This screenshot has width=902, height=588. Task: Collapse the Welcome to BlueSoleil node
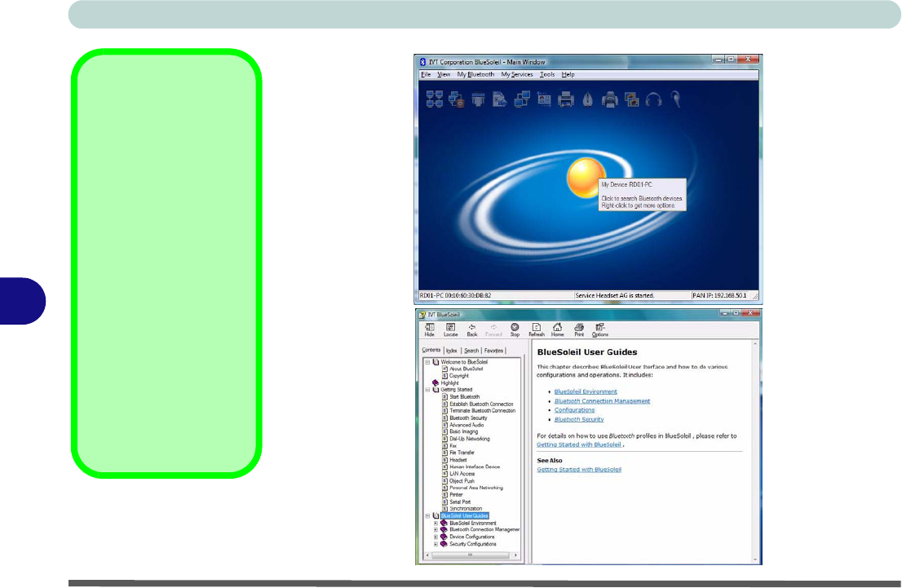pyautogui.click(x=427, y=362)
